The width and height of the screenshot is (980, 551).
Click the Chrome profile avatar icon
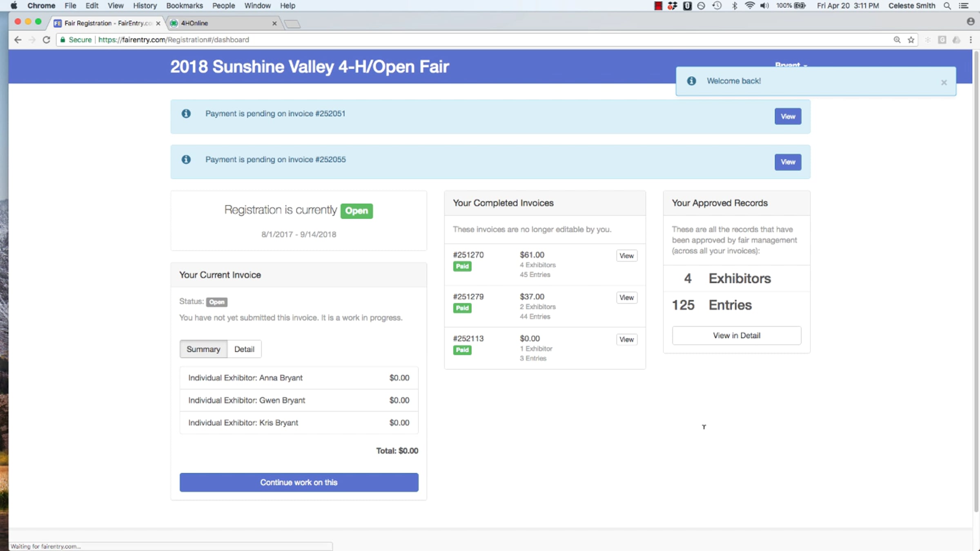tap(971, 22)
